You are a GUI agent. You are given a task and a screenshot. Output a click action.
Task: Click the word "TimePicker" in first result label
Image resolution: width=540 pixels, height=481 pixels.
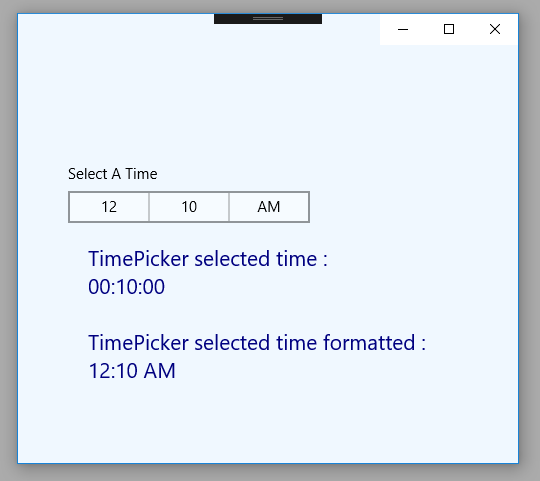tap(138, 259)
